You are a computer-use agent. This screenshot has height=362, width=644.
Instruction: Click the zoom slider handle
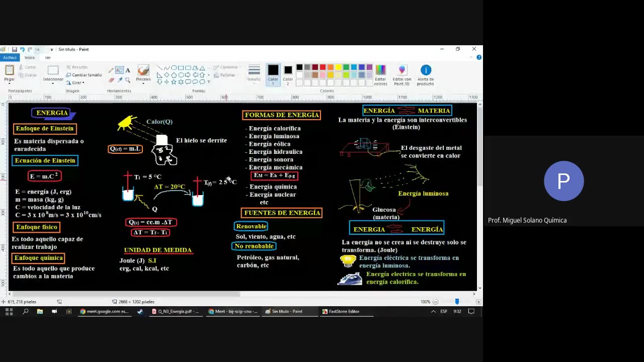[x=457, y=302]
